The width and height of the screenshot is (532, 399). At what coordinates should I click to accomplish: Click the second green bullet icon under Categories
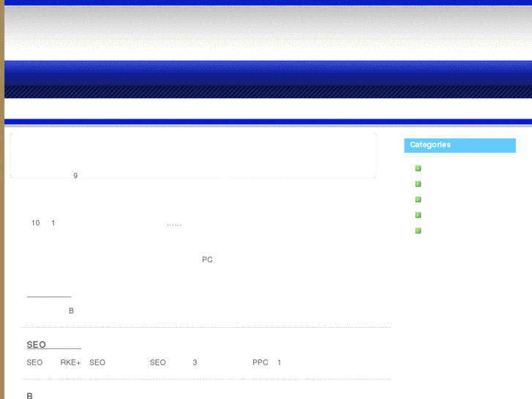tap(418, 184)
